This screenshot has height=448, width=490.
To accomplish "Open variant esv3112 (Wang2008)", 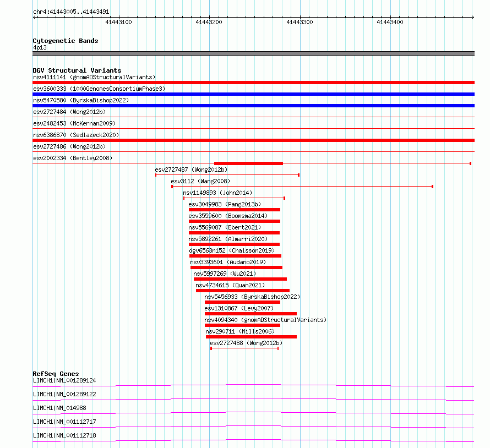I will (200, 181).
